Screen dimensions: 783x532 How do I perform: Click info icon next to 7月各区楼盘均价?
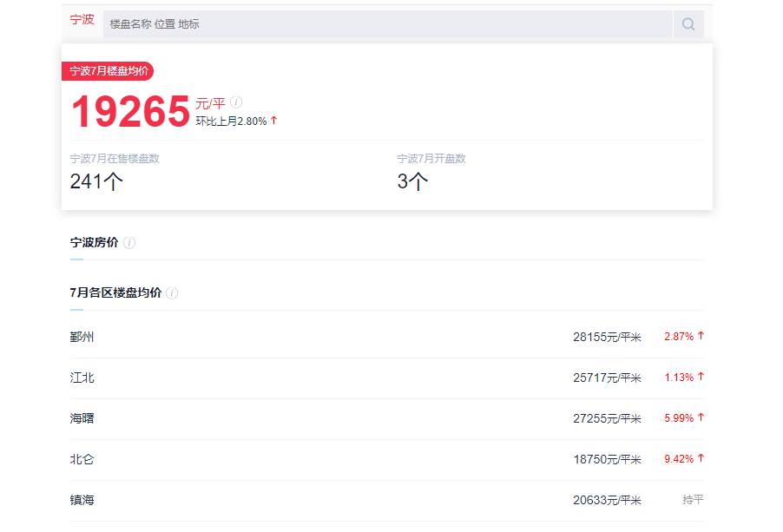[x=172, y=293]
